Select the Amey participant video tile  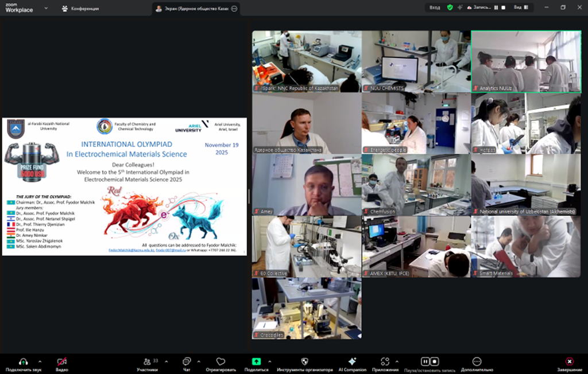tap(306, 185)
